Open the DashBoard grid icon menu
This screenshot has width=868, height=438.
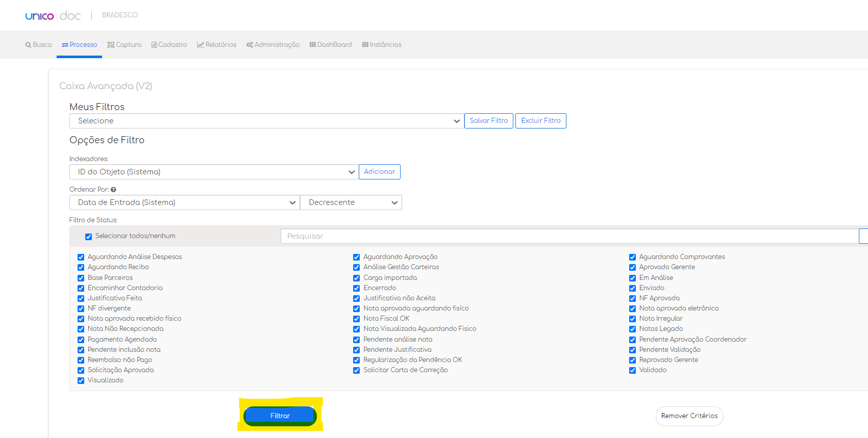coord(312,45)
